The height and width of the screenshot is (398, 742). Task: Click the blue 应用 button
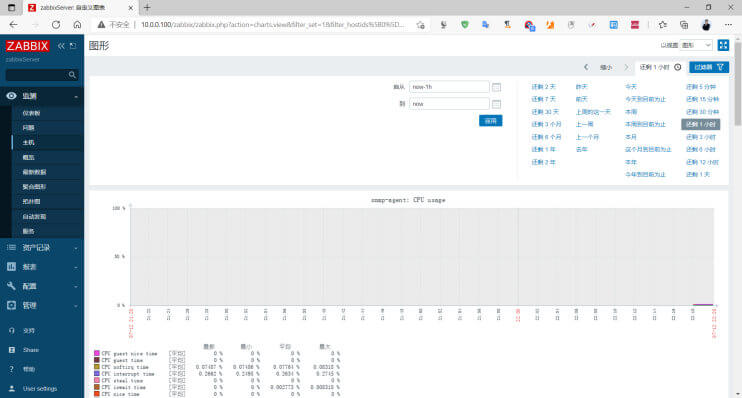(490, 121)
